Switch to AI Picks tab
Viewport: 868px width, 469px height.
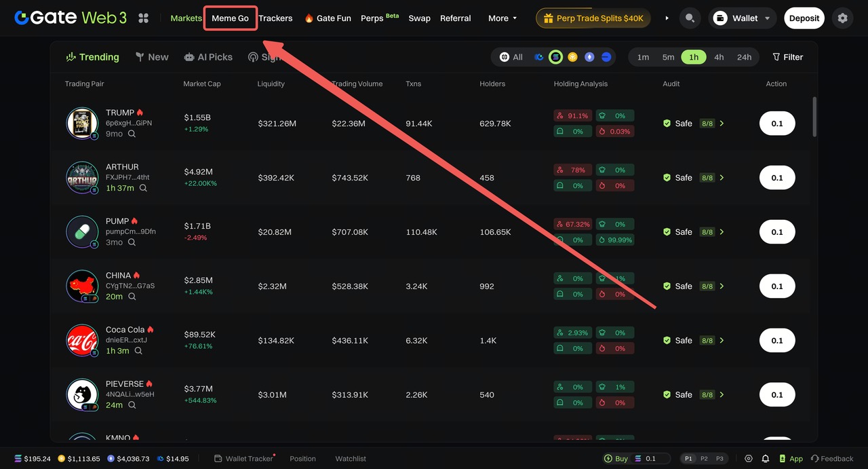tap(208, 57)
